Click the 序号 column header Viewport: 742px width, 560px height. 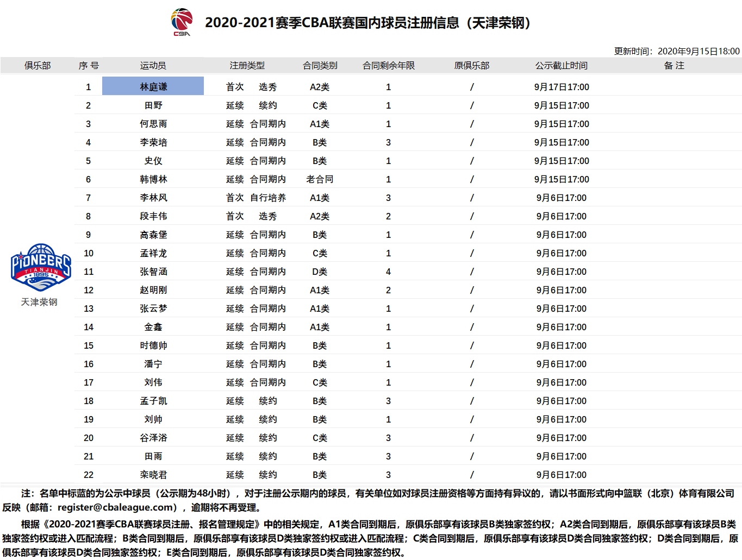(x=89, y=66)
